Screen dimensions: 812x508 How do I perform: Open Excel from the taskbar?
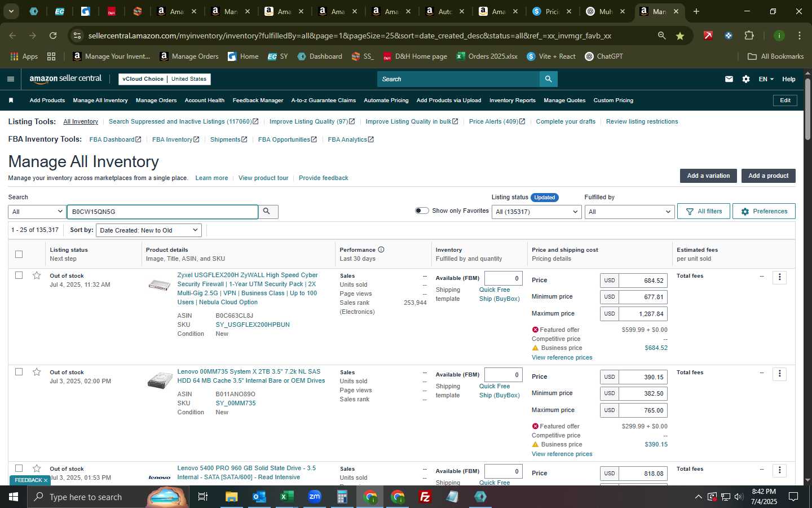286,497
